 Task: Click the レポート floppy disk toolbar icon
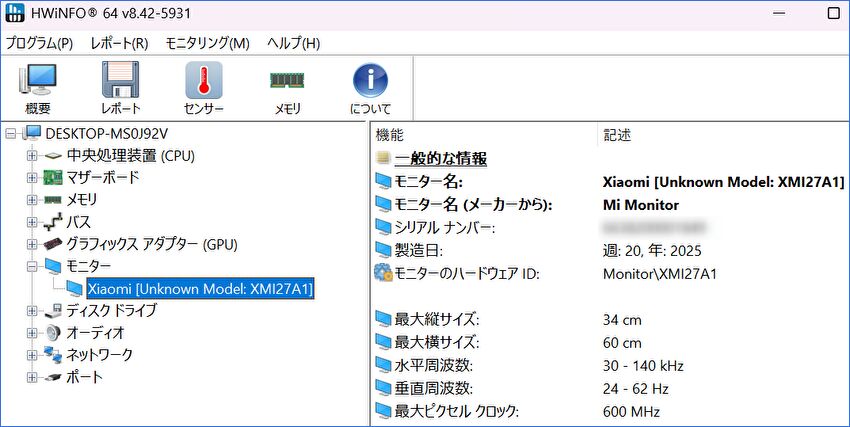(x=120, y=80)
